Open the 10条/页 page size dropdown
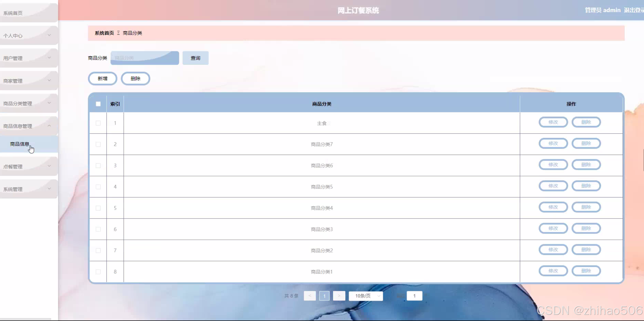This screenshot has height=321, width=644. 366,296
